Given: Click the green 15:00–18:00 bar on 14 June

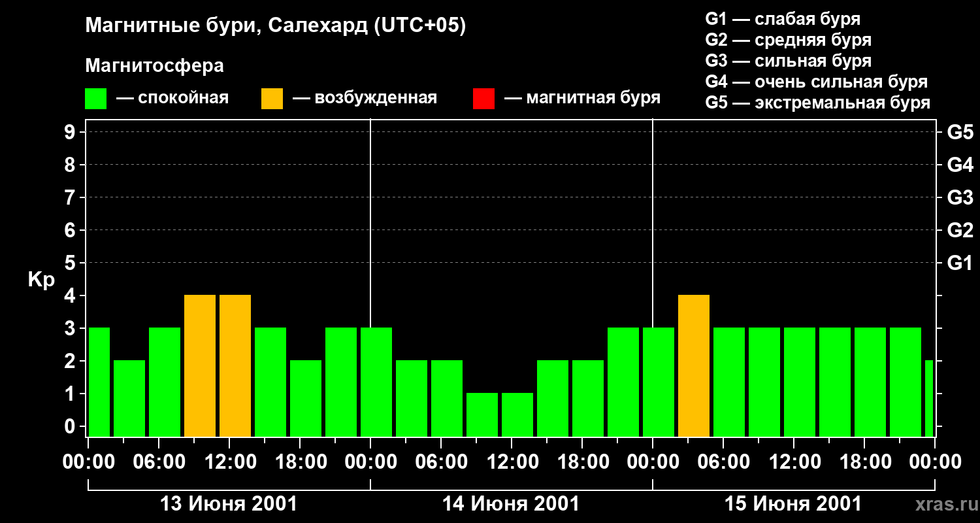Looking at the screenshot, I should click(553, 399).
